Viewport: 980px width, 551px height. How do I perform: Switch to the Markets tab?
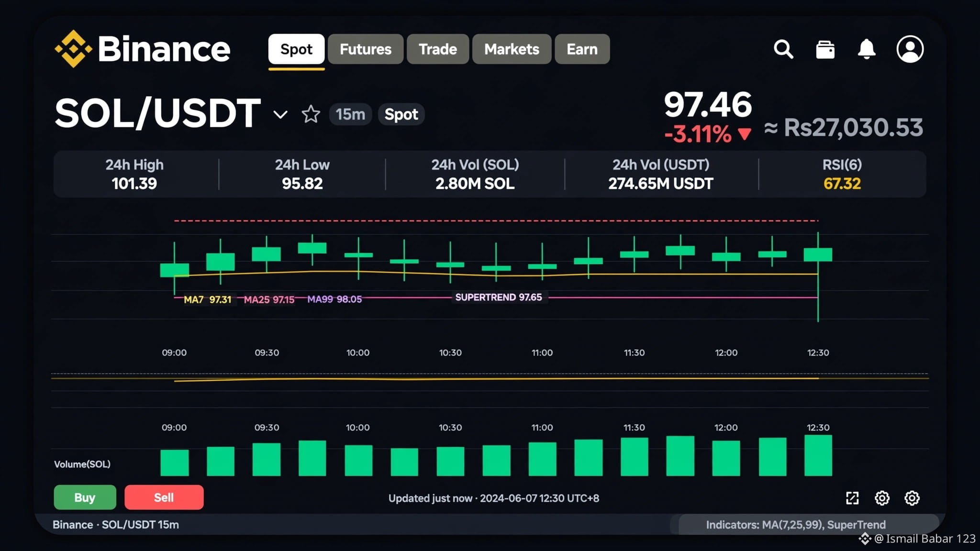[512, 49]
